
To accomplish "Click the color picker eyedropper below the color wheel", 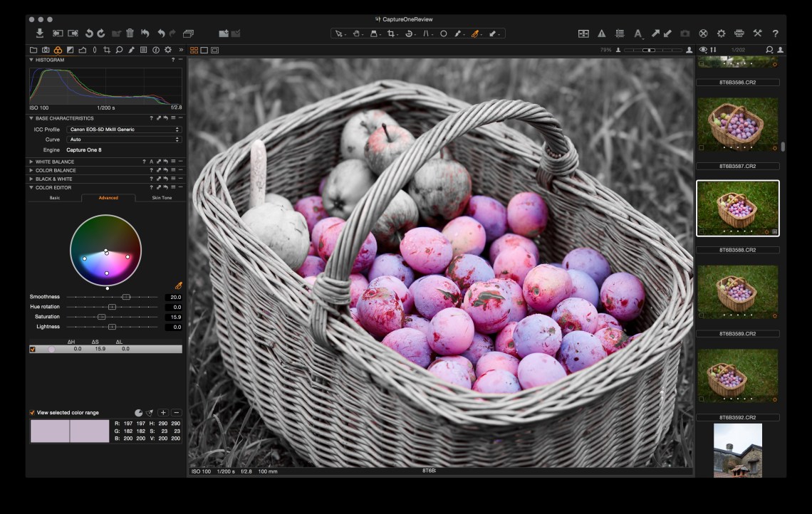I will [x=179, y=285].
